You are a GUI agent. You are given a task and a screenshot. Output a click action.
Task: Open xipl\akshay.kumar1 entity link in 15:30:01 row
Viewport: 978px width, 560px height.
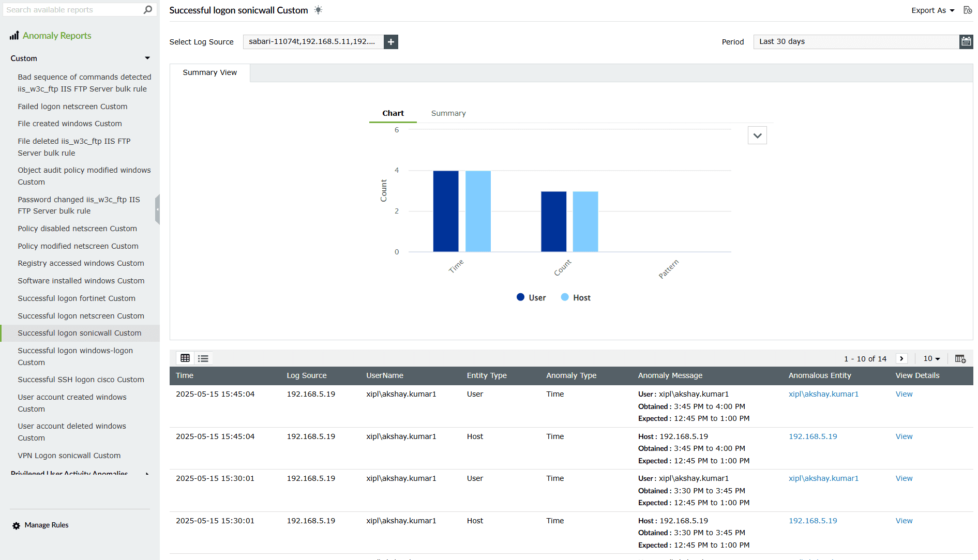(823, 478)
